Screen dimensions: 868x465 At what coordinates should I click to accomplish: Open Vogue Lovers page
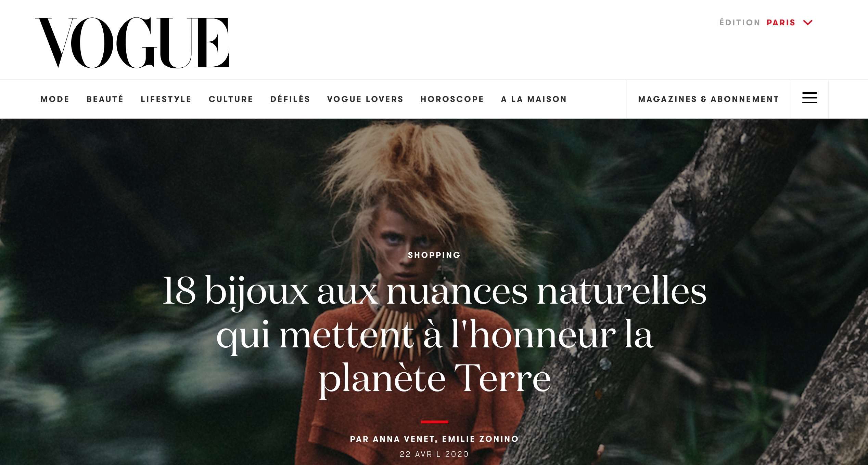tap(365, 99)
